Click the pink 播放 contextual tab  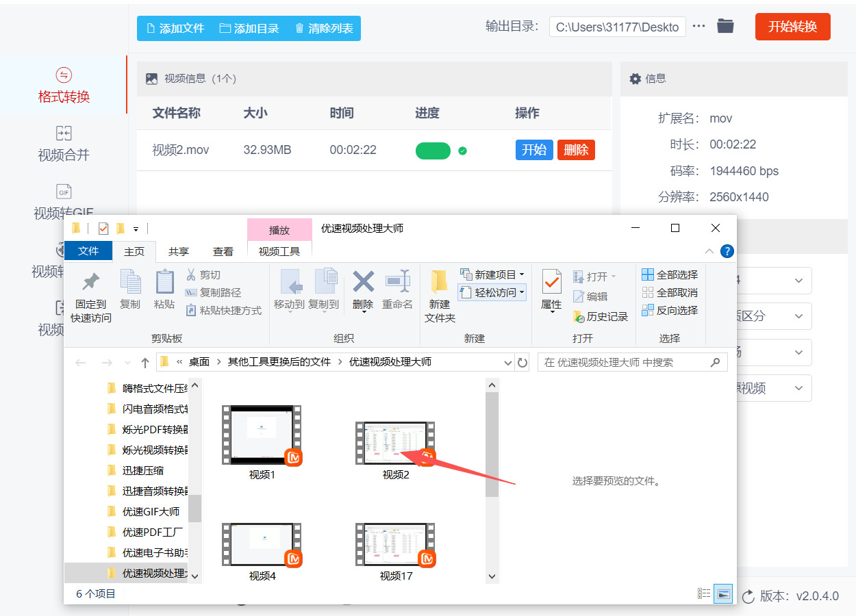point(279,230)
